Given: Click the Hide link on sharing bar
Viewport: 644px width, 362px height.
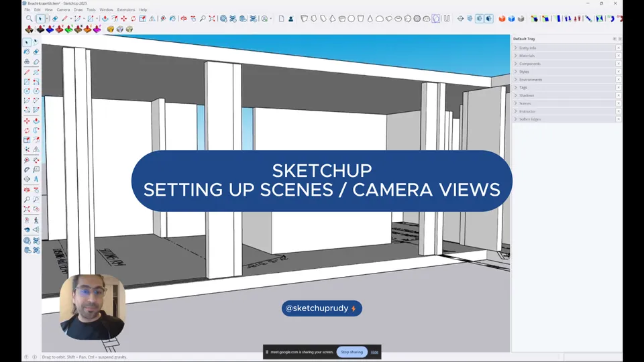Looking at the screenshot, I should (374, 352).
